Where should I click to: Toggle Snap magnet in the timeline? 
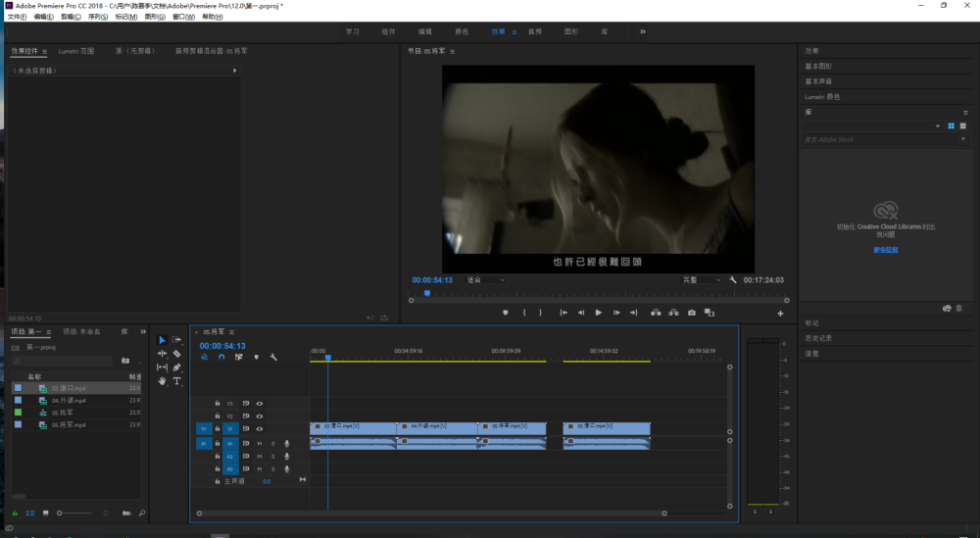[x=221, y=357]
